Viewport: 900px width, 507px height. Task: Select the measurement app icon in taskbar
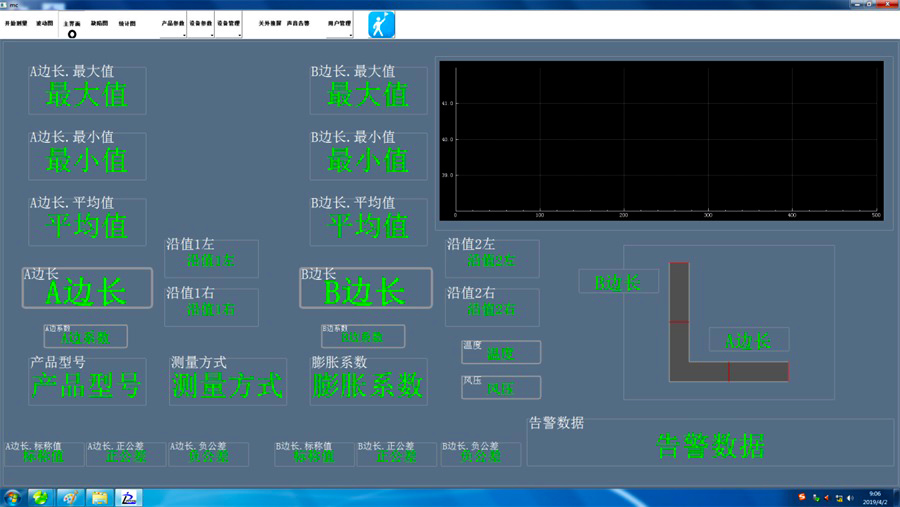coord(129,497)
